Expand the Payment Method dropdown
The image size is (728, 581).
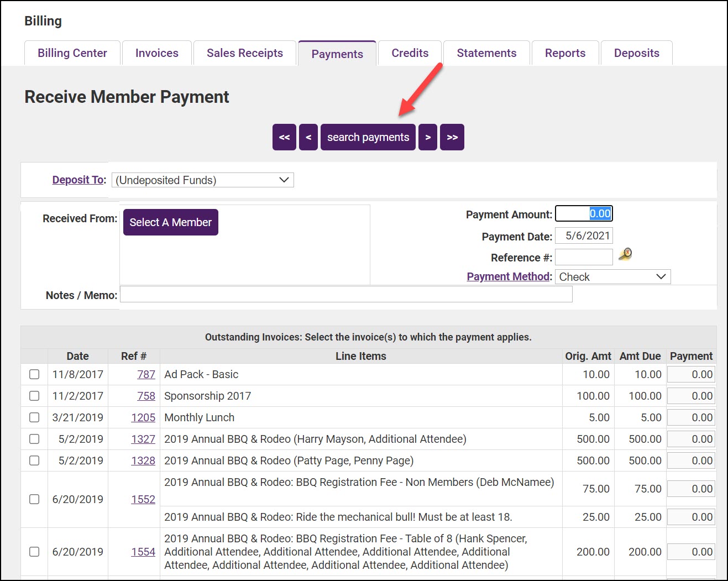coord(612,277)
